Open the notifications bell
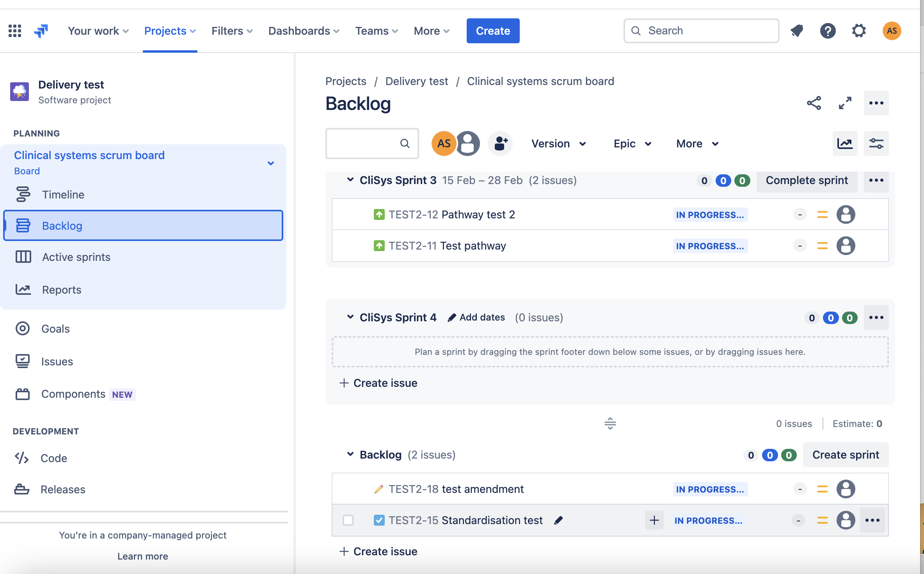924x574 pixels. point(797,31)
